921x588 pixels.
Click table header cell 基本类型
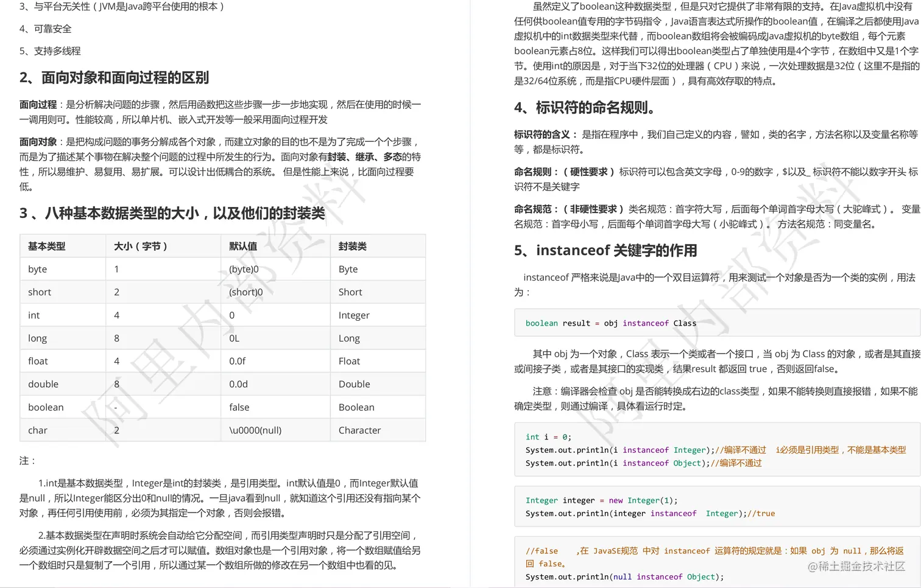(48, 246)
